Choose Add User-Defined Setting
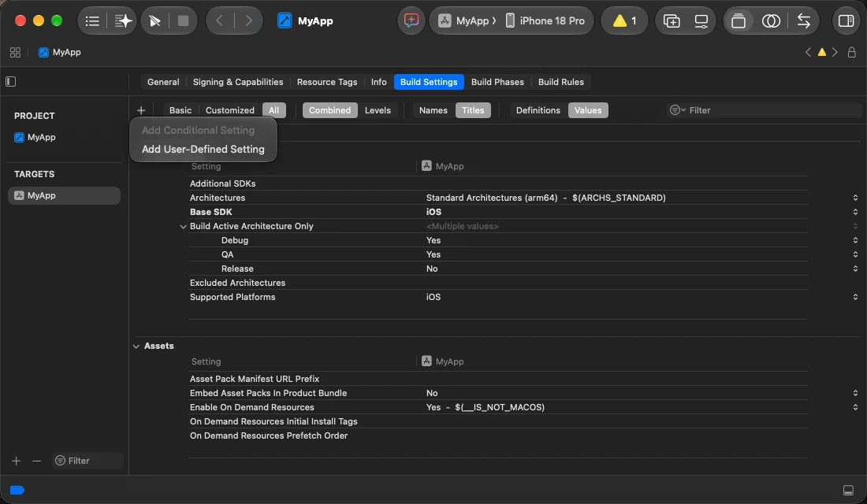This screenshot has height=504, width=867. [203, 149]
